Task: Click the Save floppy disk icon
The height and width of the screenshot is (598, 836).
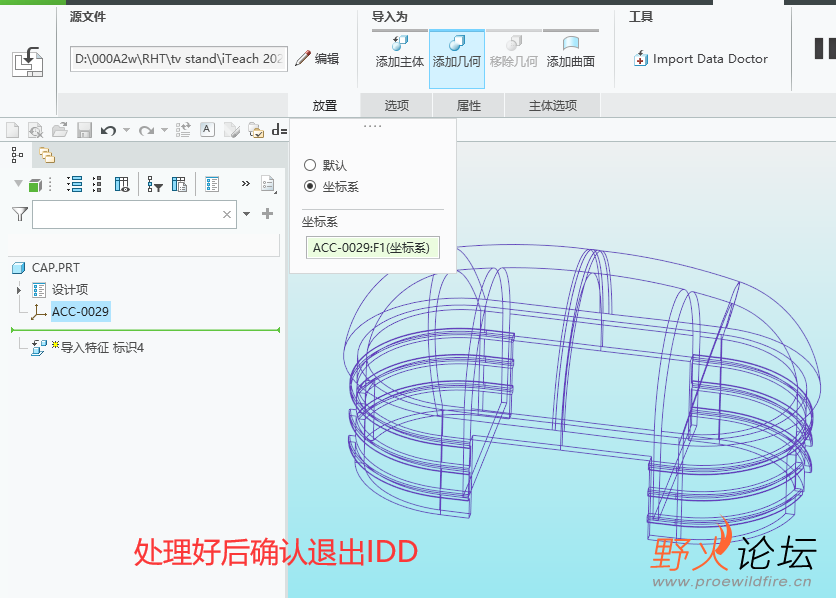Action: (84, 130)
